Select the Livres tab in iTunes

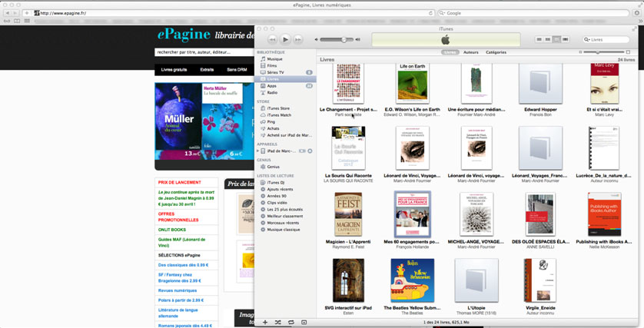tap(450, 52)
